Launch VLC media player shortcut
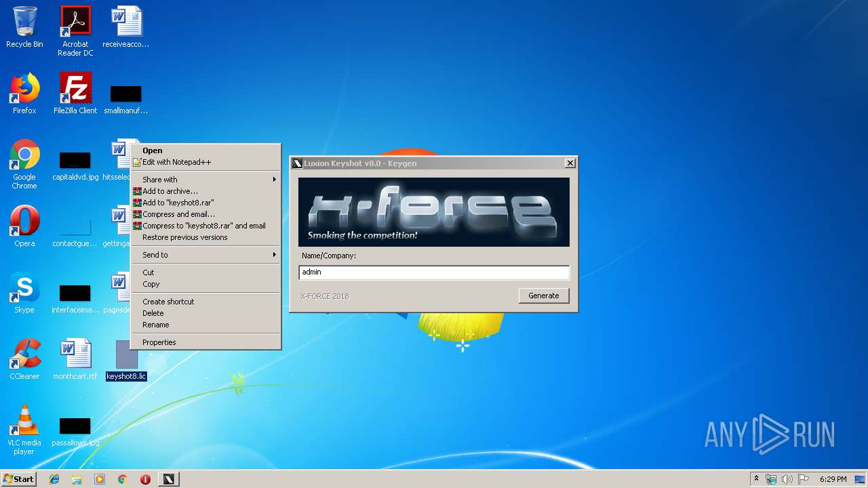 pos(24,430)
